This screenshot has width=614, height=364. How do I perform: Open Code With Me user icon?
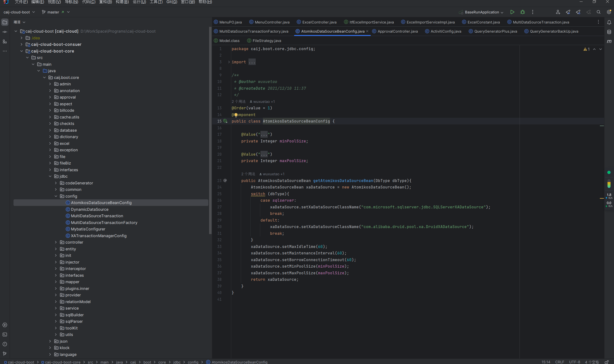[558, 12]
